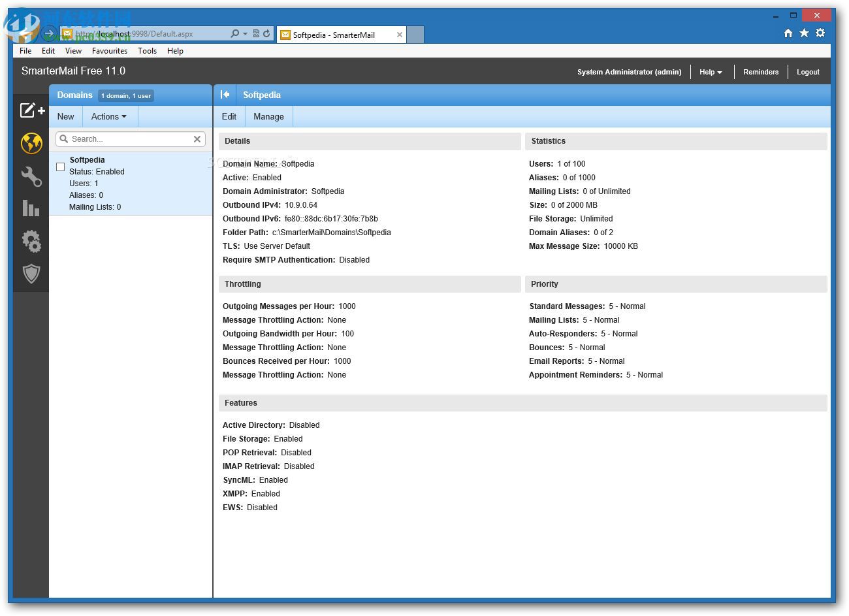View Reports using the bar chart icon
This screenshot has width=849, height=616.
click(x=31, y=208)
